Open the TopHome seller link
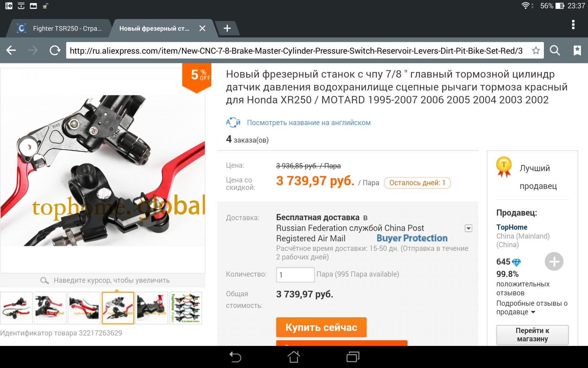Screen dimensions: 588x368 click(x=512, y=227)
